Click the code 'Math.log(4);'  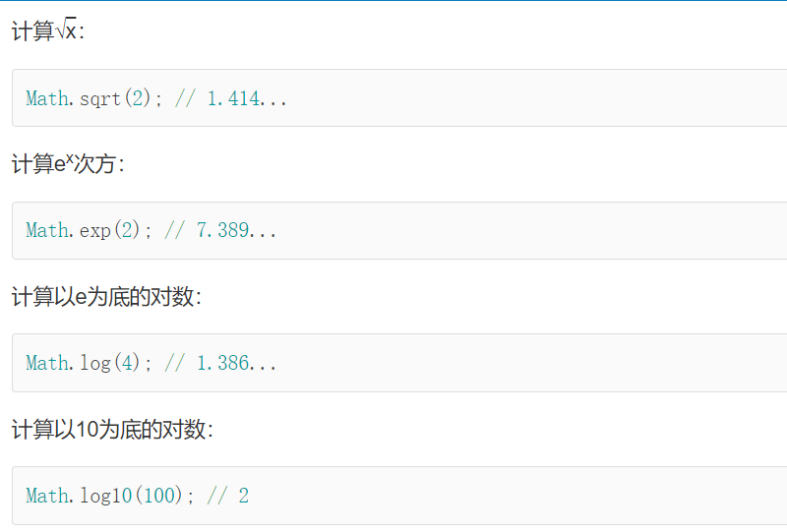pyautogui.click(x=89, y=363)
